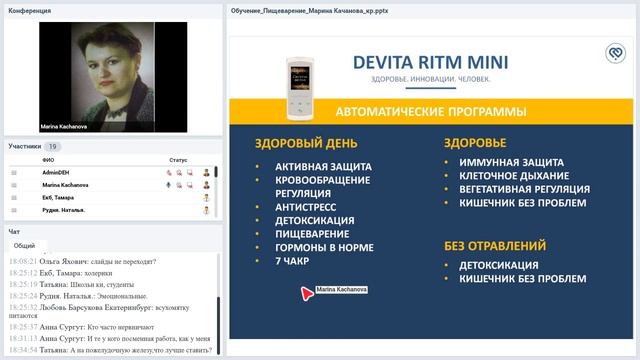Click Рудня Наталья's message 'Эмоциональные'

78,296
